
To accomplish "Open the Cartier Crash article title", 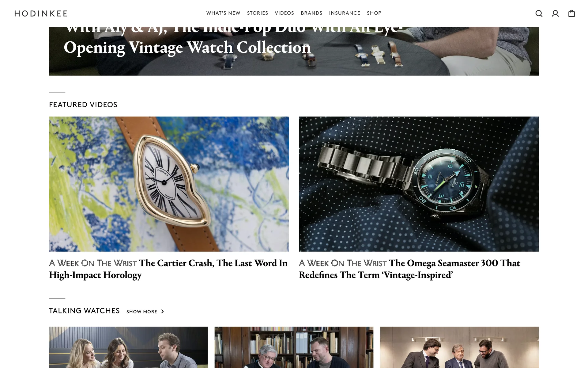I will (168, 269).
